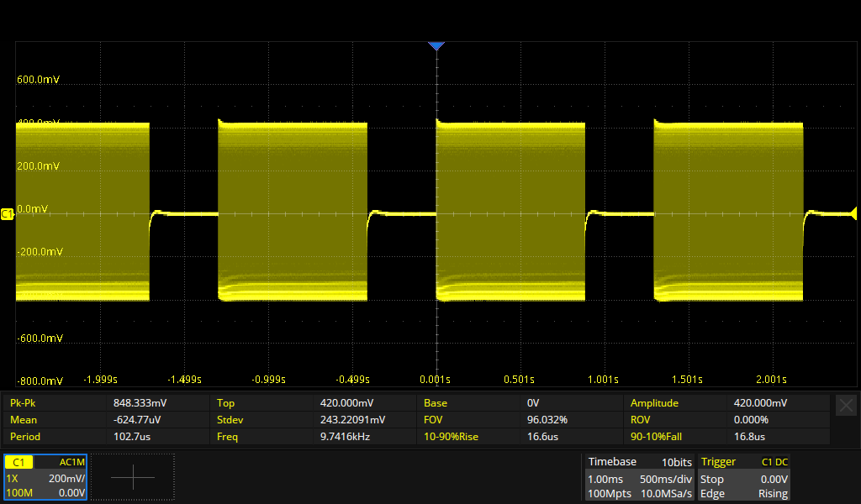Click the 200mV/ vertical scale in C1 box
861x504 pixels.
tap(66, 478)
